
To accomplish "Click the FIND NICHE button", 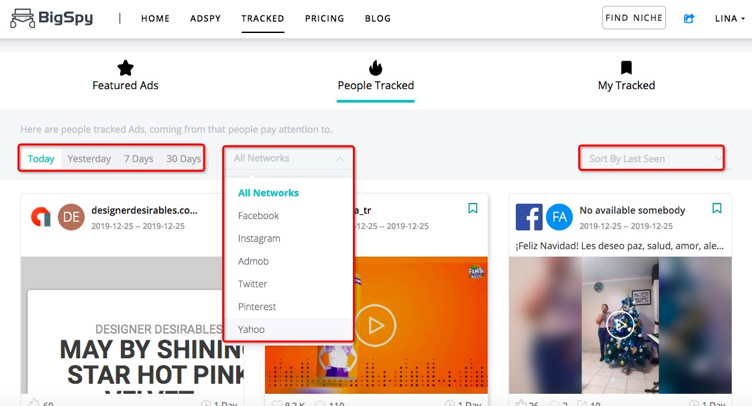I will [634, 18].
